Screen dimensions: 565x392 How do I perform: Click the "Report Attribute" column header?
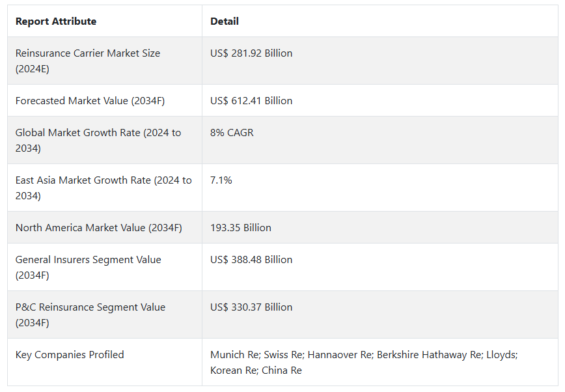click(56, 21)
